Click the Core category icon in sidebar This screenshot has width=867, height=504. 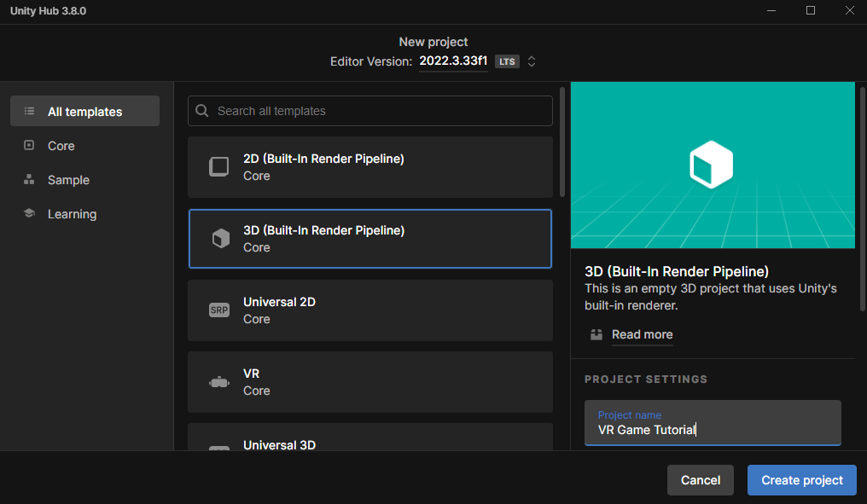click(x=30, y=146)
